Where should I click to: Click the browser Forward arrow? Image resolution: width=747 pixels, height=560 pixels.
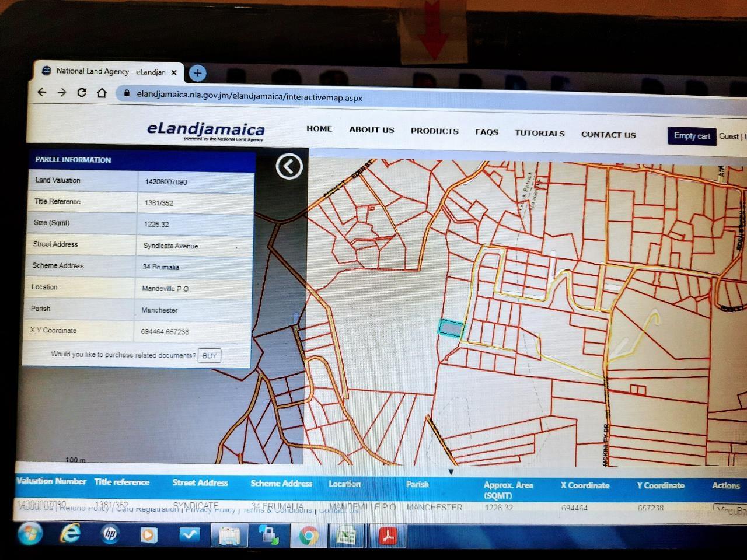pos(61,92)
